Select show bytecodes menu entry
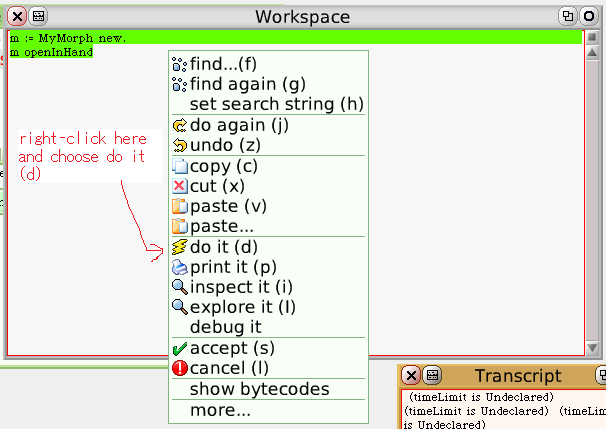606x429 pixels. tap(259, 388)
